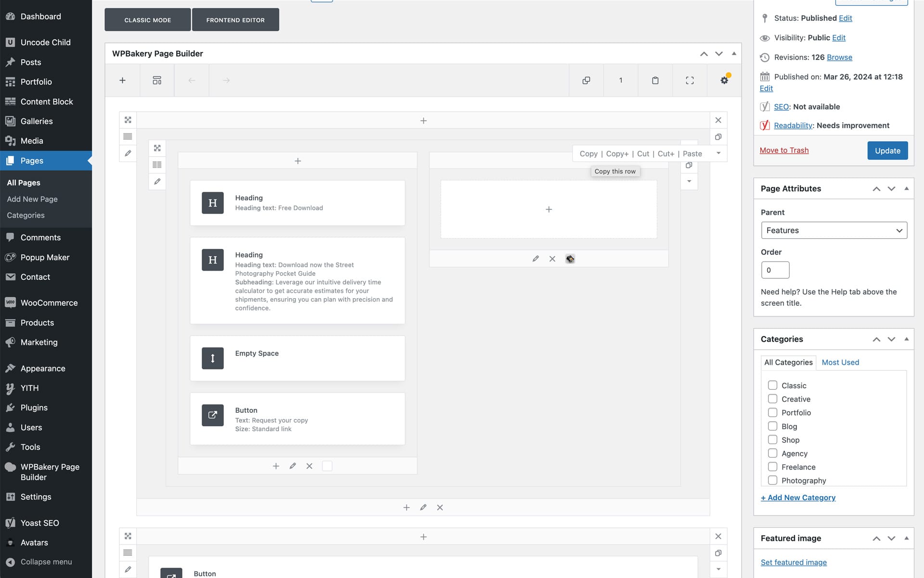Expand the Copy/Paste row options arrow
Viewport: 924px width, 578px height.
[719, 153]
